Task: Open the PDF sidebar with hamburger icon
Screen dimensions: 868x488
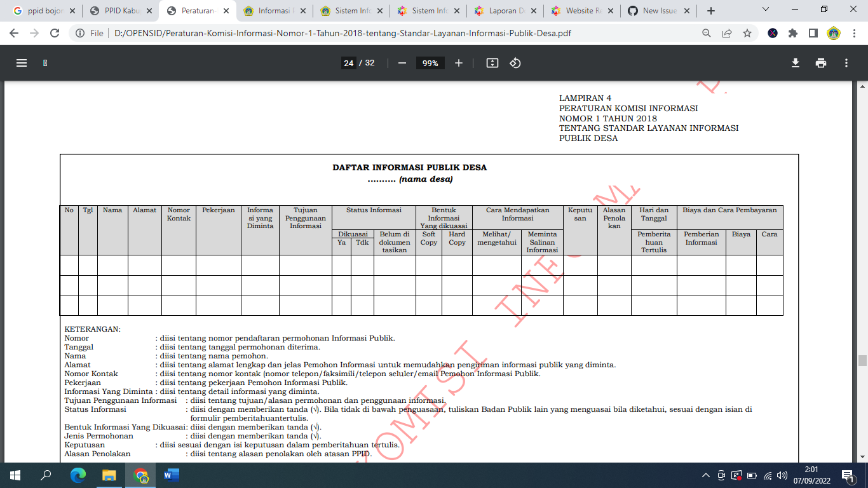Action: pyautogui.click(x=21, y=62)
